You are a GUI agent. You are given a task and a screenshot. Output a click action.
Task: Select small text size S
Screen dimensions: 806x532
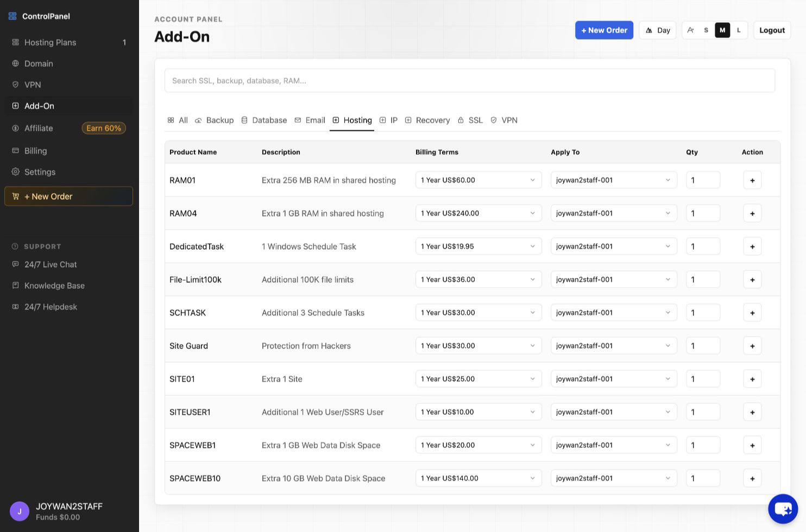(706, 30)
